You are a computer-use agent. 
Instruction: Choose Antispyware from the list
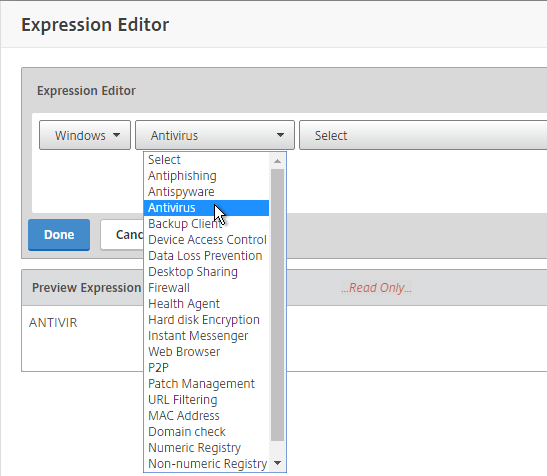(207, 192)
